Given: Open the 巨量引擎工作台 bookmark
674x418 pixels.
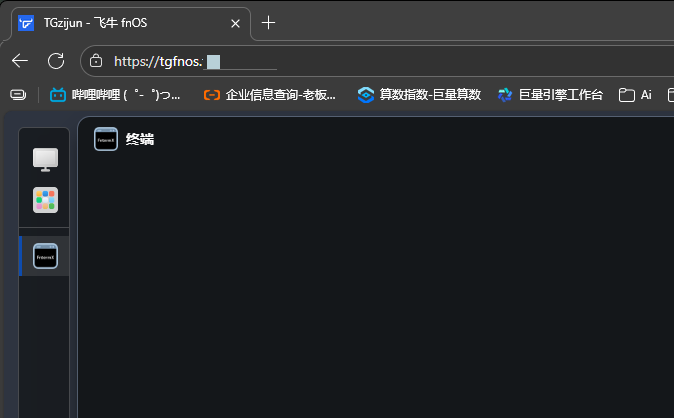Looking at the screenshot, I should click(x=550, y=95).
